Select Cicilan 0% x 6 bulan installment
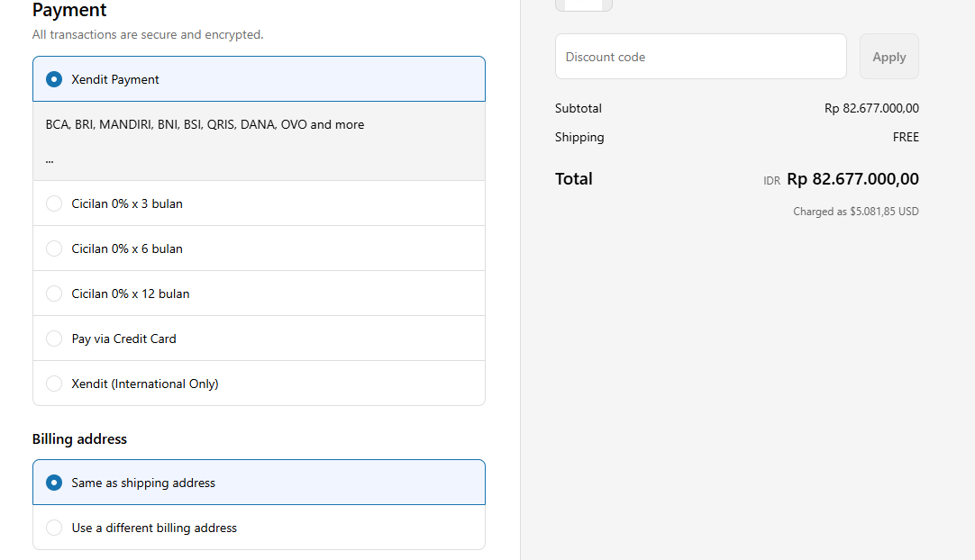 coord(54,248)
